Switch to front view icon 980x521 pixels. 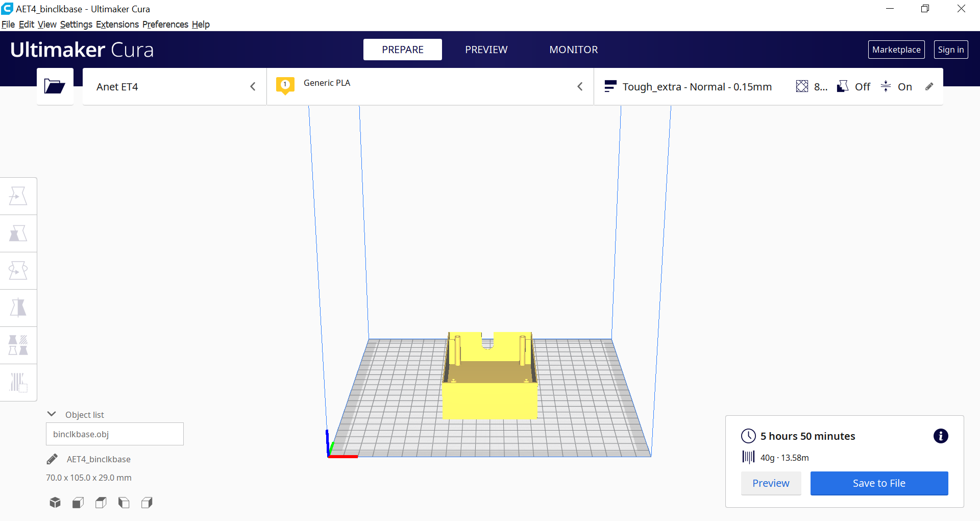tap(78, 503)
